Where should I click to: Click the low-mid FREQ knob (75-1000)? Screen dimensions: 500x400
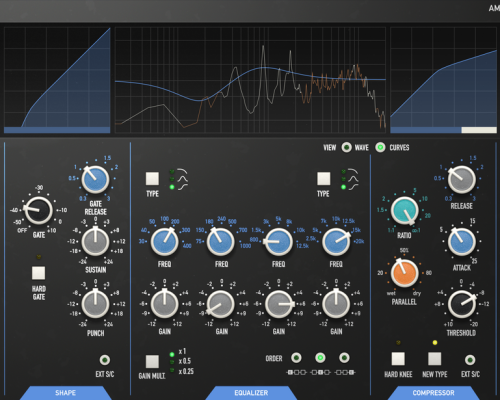click(x=220, y=242)
